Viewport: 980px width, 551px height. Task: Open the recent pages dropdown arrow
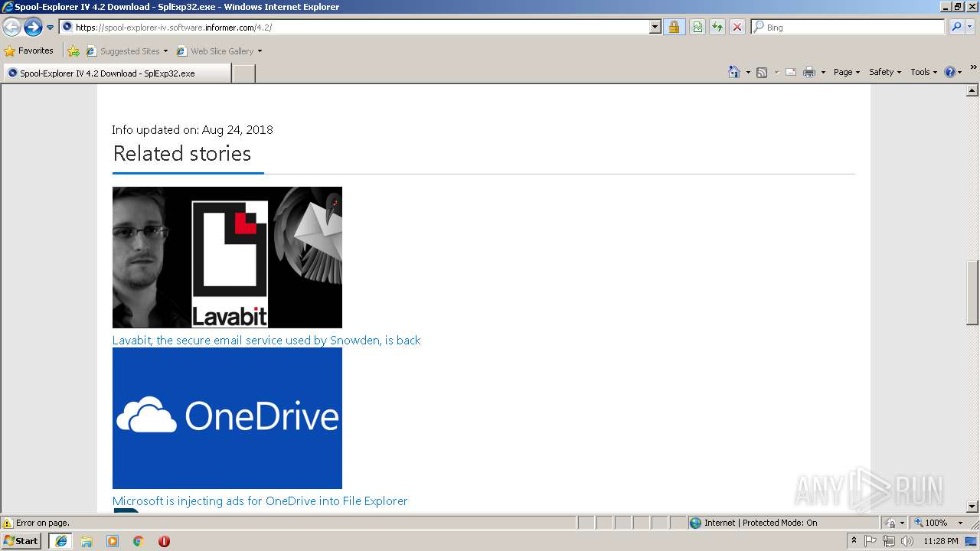coord(51,28)
